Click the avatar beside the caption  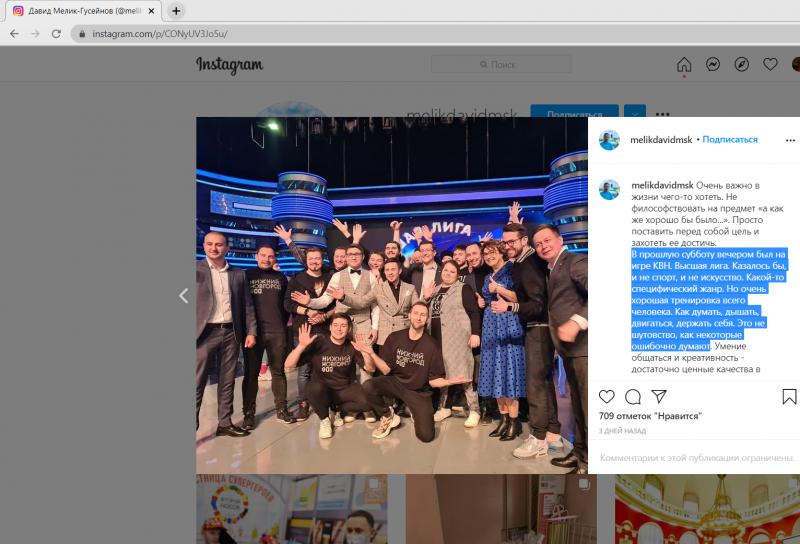coord(609,190)
